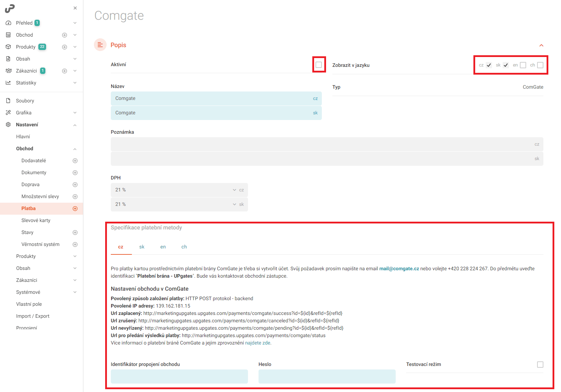
Task: Add new item via Obchod plus icon
Action: point(64,35)
